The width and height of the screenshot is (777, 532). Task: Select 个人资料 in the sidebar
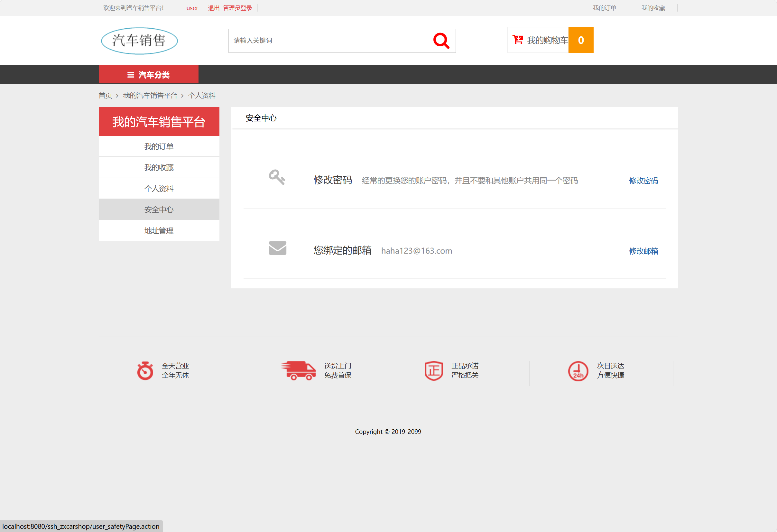pyautogui.click(x=159, y=188)
